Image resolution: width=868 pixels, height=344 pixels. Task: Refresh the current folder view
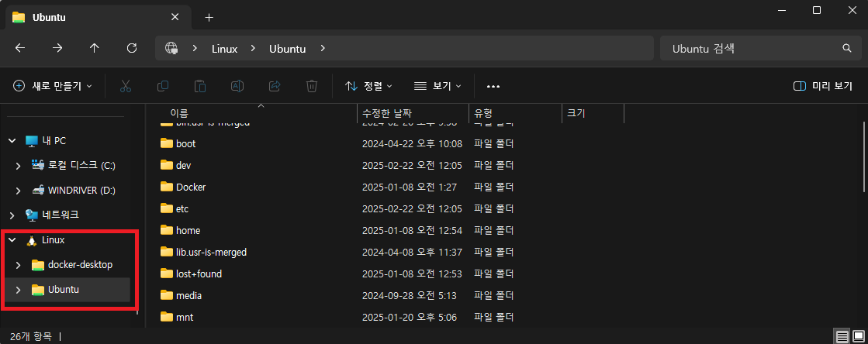(x=132, y=48)
